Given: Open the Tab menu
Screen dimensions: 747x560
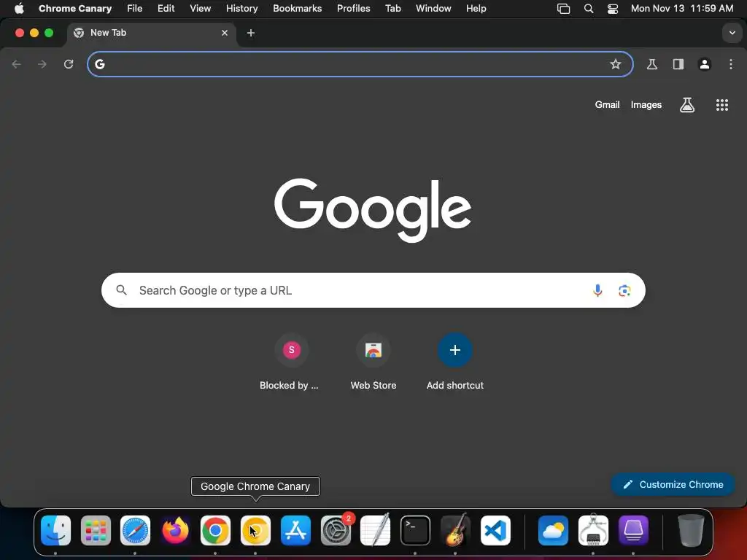Looking at the screenshot, I should pos(393,8).
